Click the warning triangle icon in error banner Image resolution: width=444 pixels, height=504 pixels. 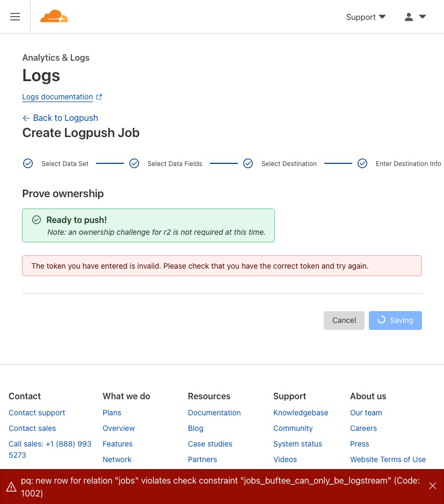tap(11, 487)
